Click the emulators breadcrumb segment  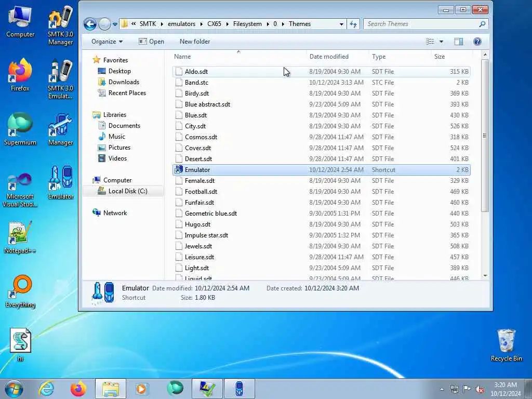click(181, 24)
